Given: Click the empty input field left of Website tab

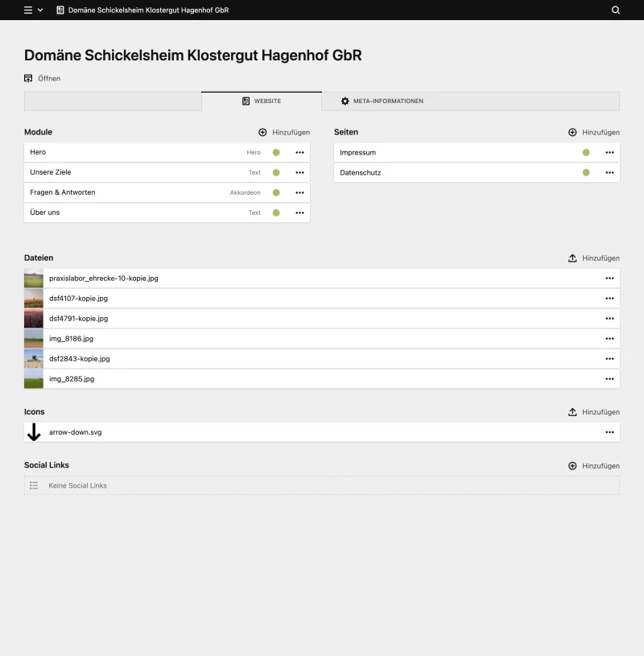Looking at the screenshot, I should click(113, 101).
